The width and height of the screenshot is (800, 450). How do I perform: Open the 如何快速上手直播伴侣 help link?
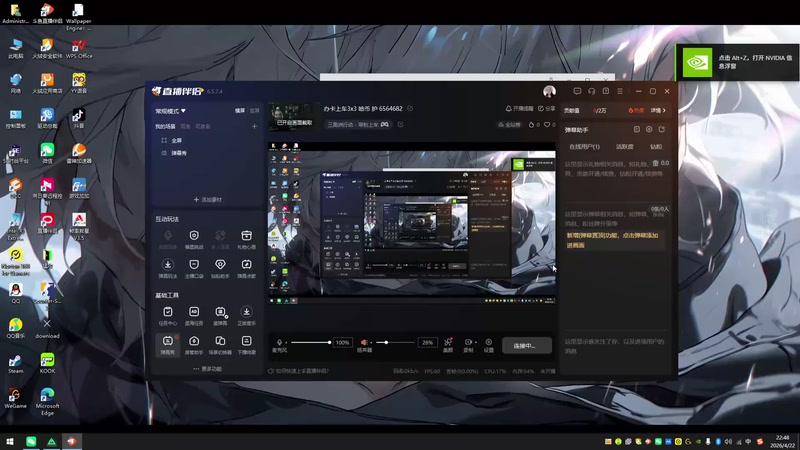point(299,371)
